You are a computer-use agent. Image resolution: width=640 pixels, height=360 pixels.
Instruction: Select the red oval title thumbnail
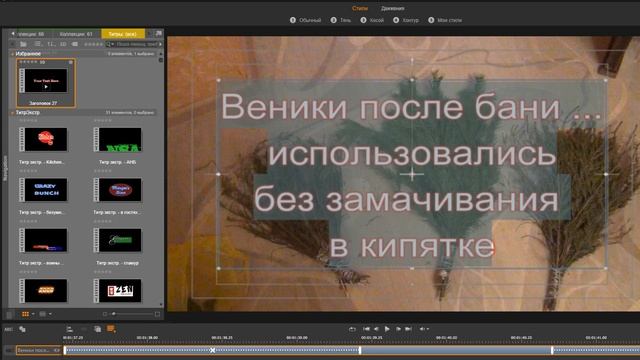[x=118, y=190]
